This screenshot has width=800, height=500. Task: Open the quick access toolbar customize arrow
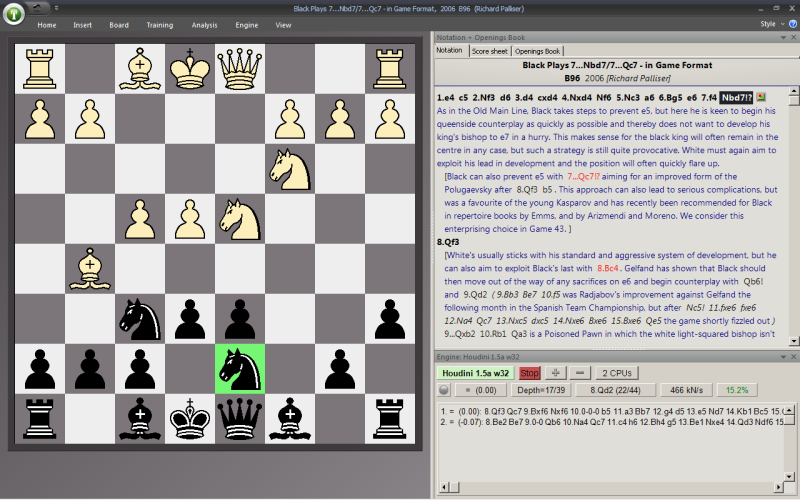click(x=57, y=7)
